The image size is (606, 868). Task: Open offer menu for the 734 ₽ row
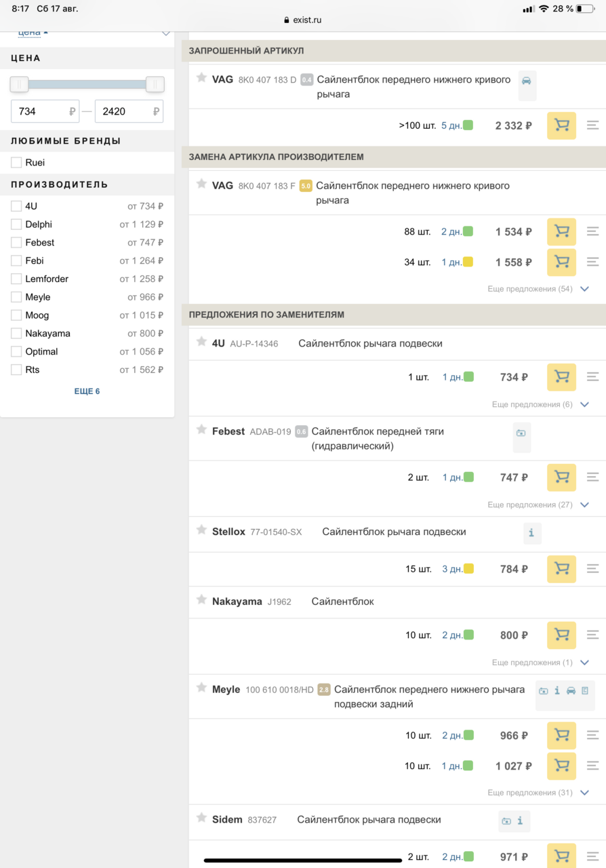click(x=592, y=377)
